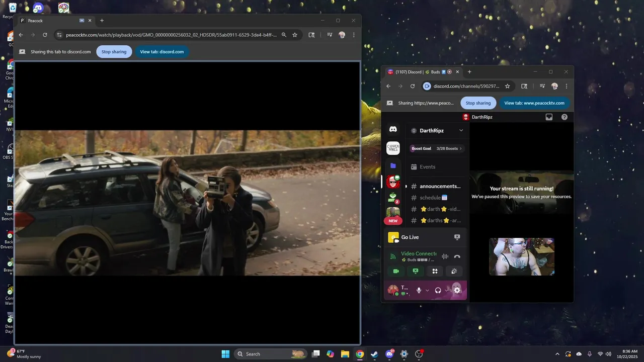Image resolution: width=644 pixels, height=362 pixels.
Task: Toggle screen sharing in Discord
Action: click(416, 271)
